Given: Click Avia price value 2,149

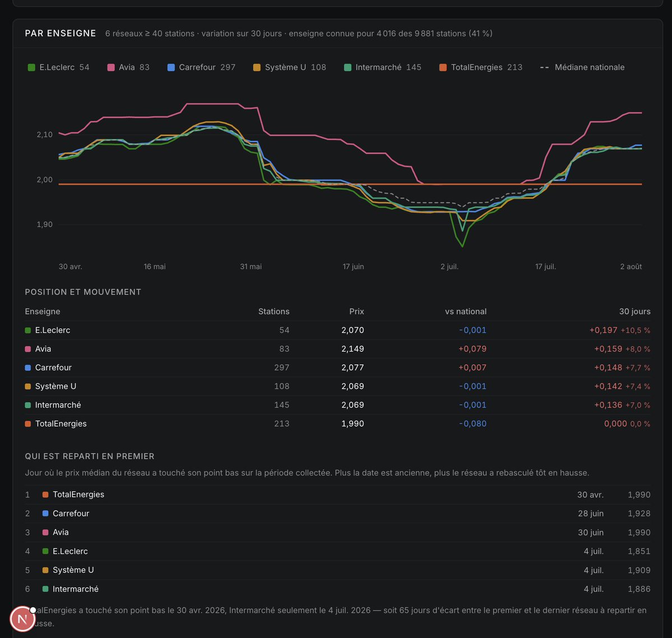Looking at the screenshot, I should pyautogui.click(x=353, y=349).
